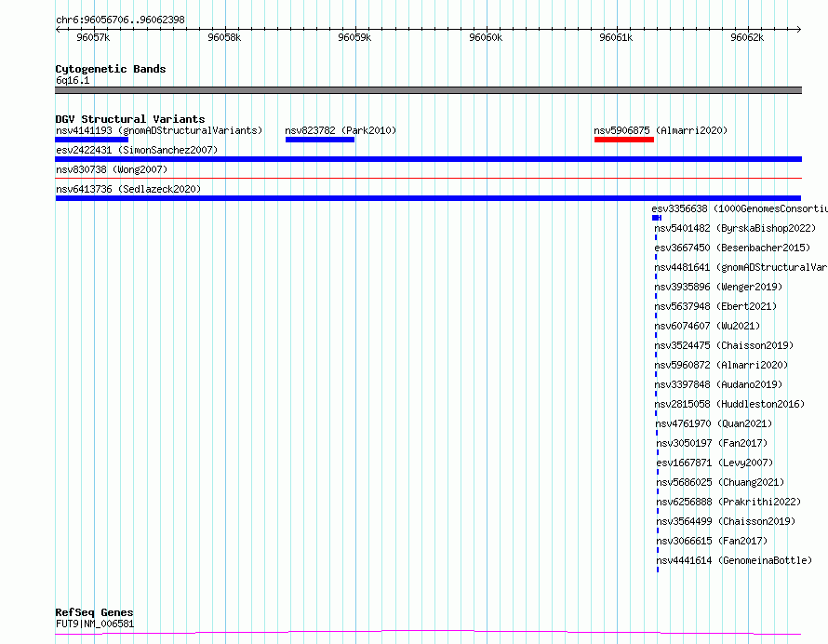The width and height of the screenshot is (828, 644).
Task: Open the esv3356638 1000GenomesConsortium variant label
Action: click(x=740, y=208)
